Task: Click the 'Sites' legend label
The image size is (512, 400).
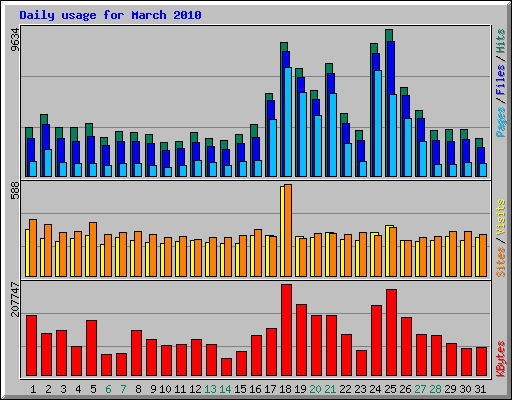Action: (501, 262)
